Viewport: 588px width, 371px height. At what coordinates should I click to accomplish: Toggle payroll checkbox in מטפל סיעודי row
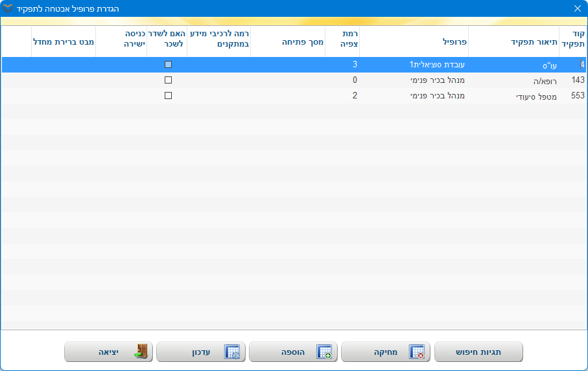coord(169,95)
